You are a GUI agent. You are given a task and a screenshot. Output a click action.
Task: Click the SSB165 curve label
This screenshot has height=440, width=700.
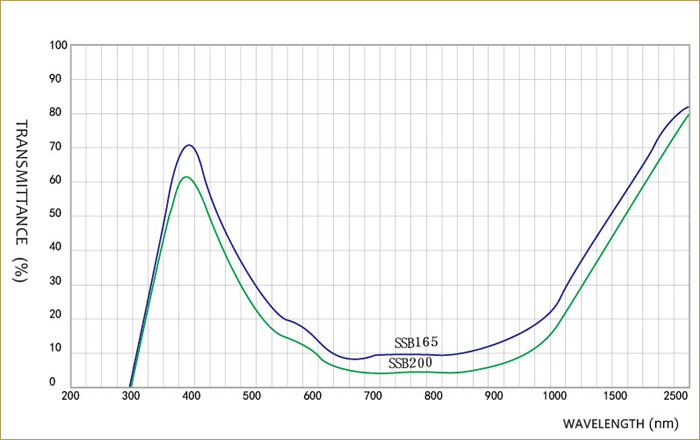(416, 343)
